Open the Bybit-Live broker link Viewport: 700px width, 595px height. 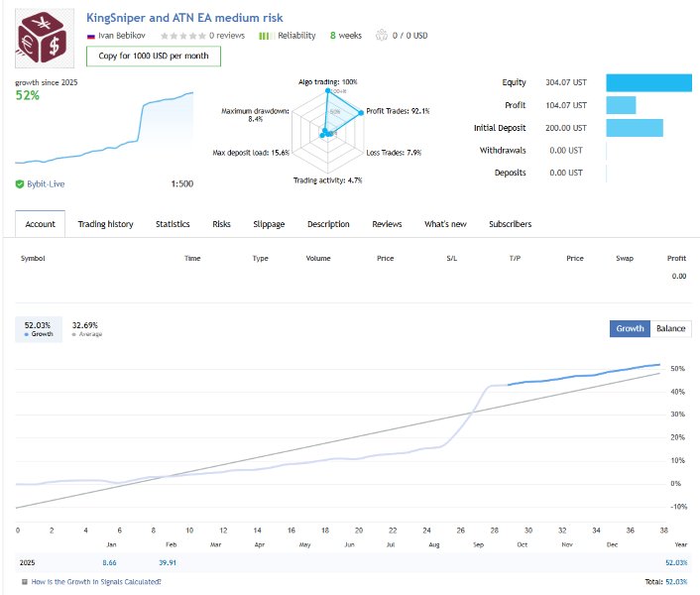pos(46,183)
